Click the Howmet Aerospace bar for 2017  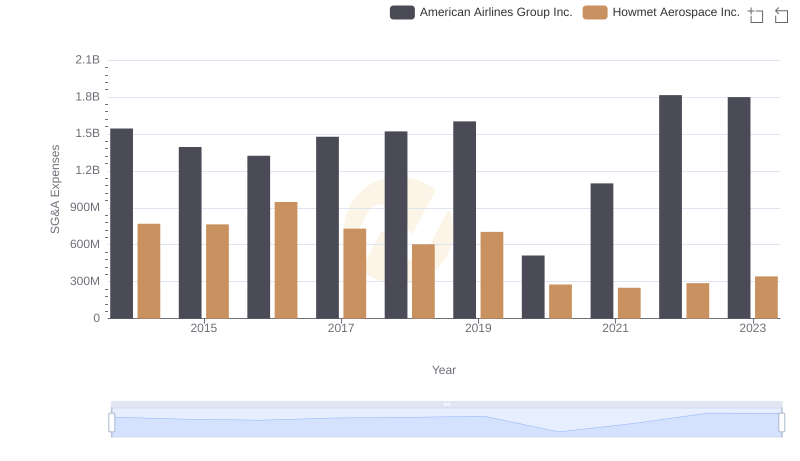355,273
